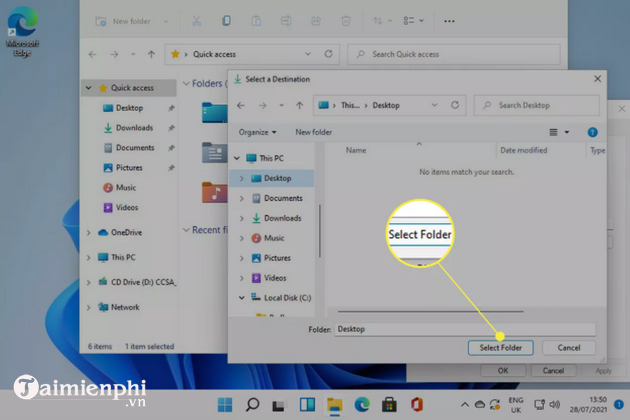Screen dimensions: 630x420
Task: Select Desktop under Quick access sidebar
Action: pos(129,108)
